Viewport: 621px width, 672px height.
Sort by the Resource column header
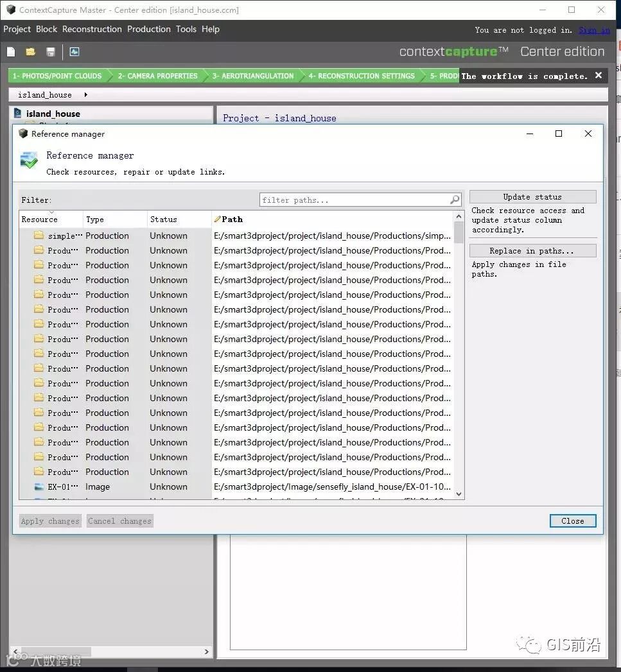[x=51, y=219]
